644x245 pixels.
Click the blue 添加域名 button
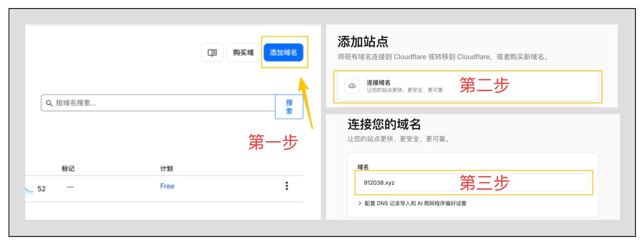pyautogui.click(x=283, y=53)
